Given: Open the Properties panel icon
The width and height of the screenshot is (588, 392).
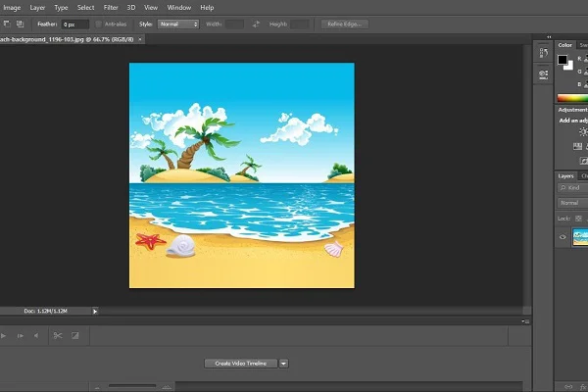Looking at the screenshot, I should [x=543, y=74].
